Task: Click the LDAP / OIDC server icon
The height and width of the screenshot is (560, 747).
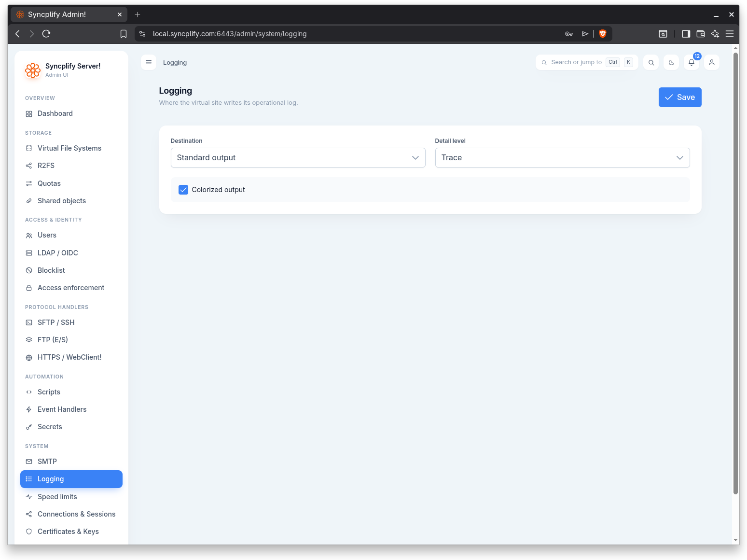Action: [29, 253]
